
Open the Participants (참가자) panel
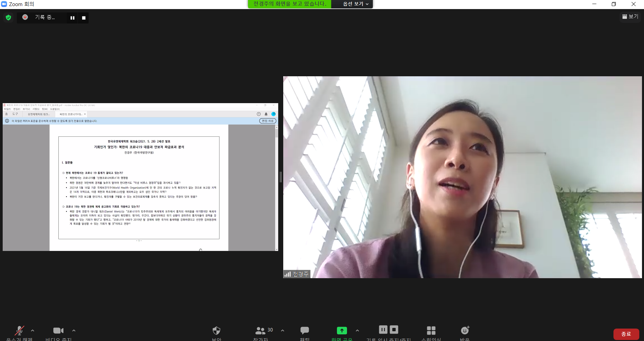[x=260, y=331]
